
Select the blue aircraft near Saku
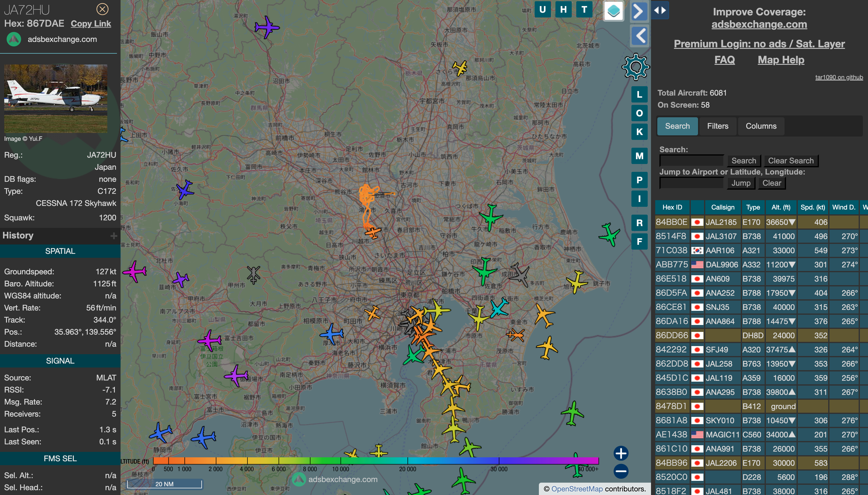coord(185,190)
